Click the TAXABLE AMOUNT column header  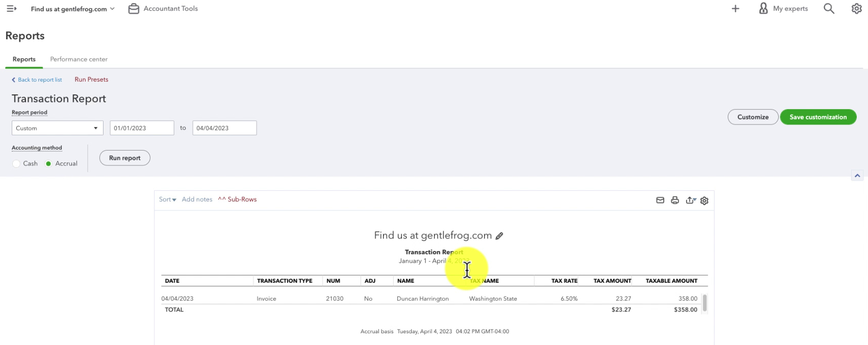(x=672, y=281)
